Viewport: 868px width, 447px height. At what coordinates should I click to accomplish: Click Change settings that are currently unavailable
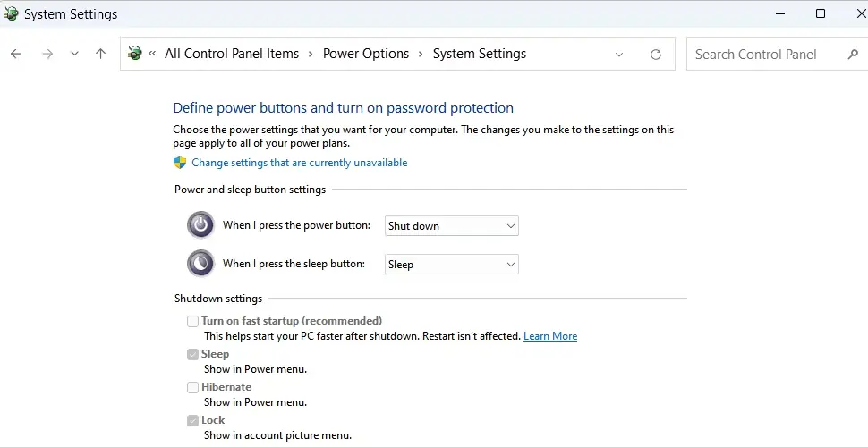coord(300,163)
